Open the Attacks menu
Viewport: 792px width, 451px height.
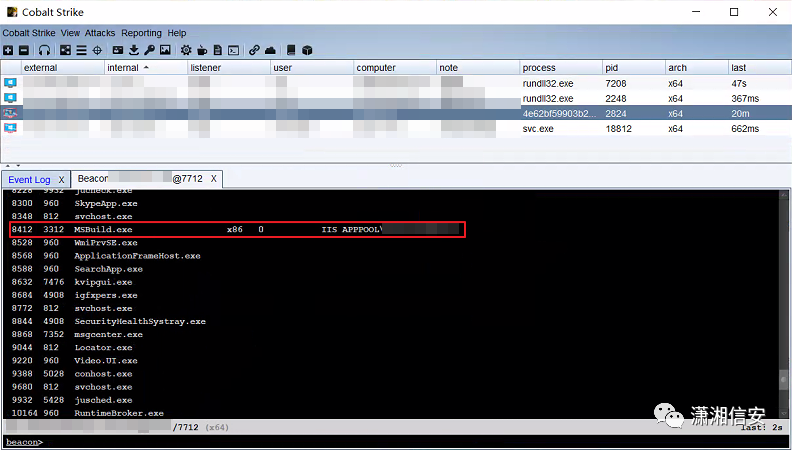coord(100,33)
